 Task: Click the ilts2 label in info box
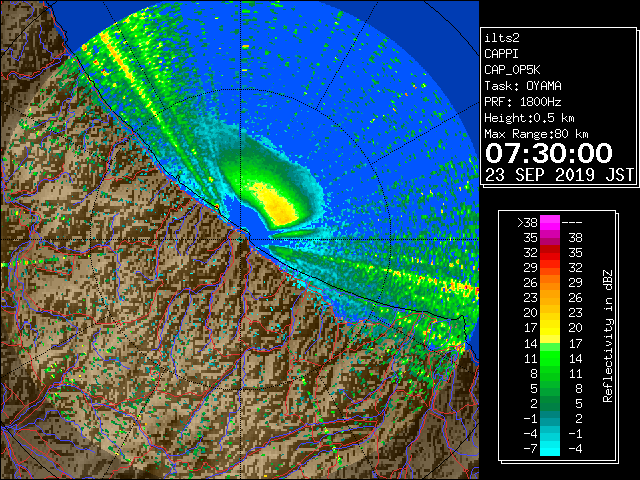coord(502,38)
